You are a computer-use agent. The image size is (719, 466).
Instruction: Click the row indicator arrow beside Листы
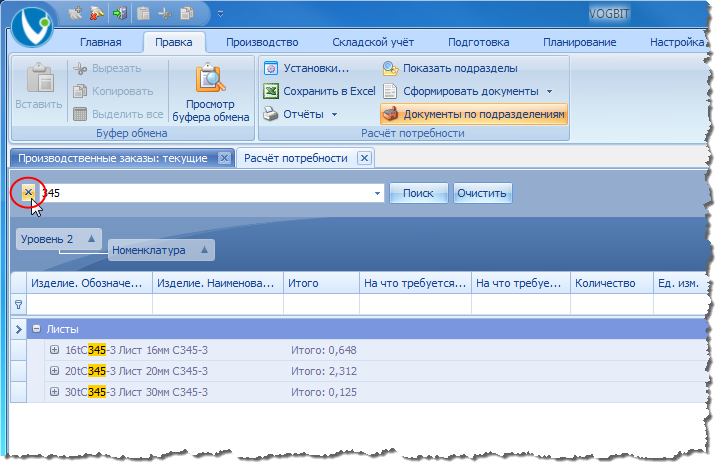click(18, 329)
